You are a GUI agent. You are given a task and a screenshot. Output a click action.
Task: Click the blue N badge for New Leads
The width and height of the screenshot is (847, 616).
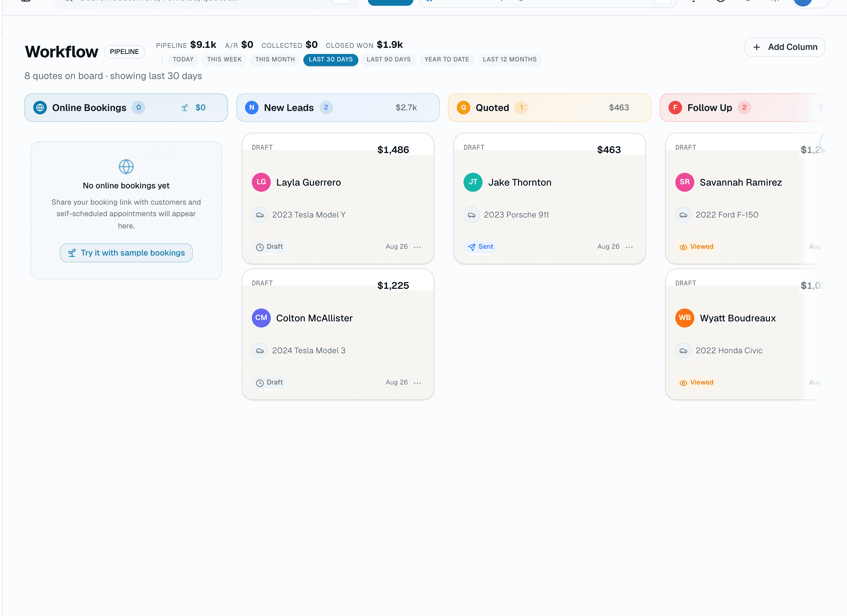pyautogui.click(x=252, y=108)
